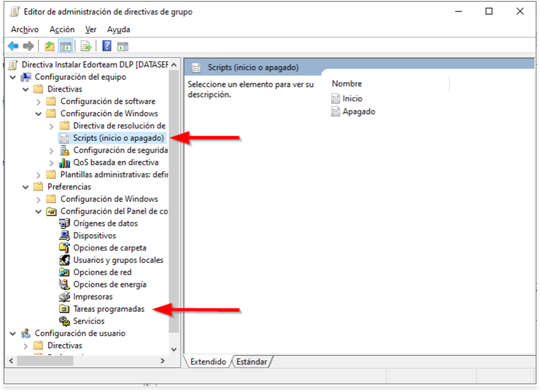The width and height of the screenshot is (540, 392).
Task: Expand the Configuración de seguridad node
Action: tap(51, 150)
